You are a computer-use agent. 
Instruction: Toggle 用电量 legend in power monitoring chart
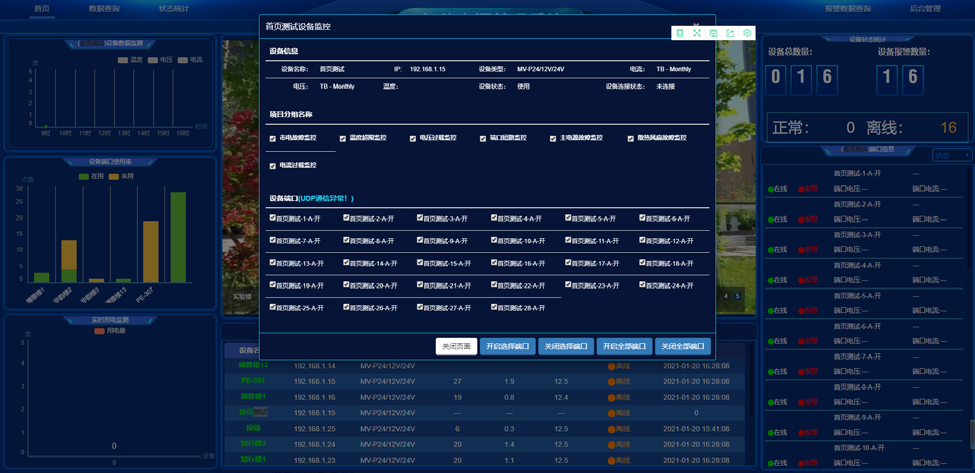tap(110, 331)
